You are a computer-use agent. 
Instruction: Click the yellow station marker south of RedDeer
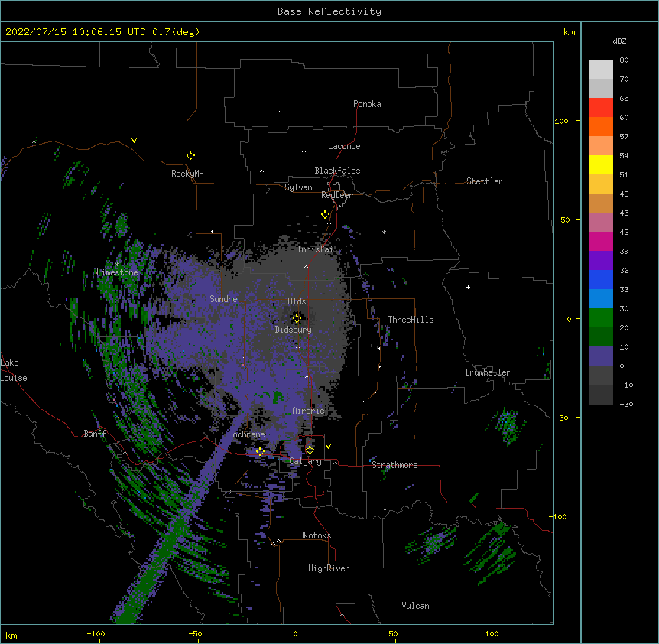coord(326,215)
